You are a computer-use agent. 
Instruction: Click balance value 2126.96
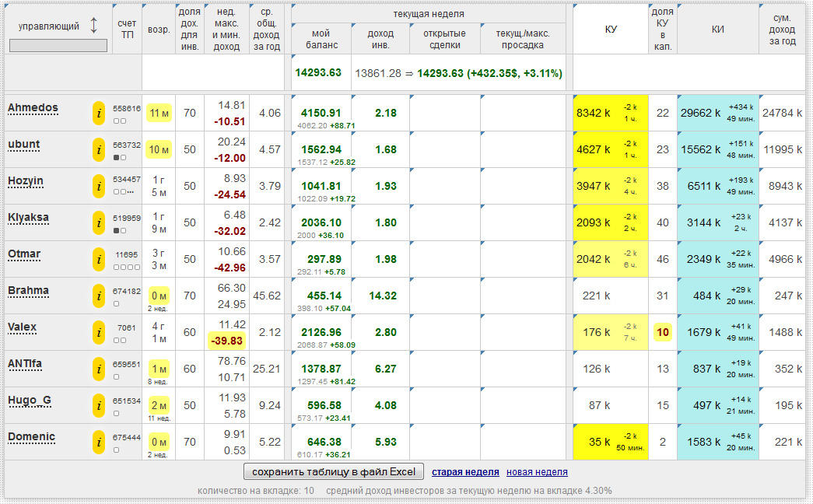pos(321,332)
